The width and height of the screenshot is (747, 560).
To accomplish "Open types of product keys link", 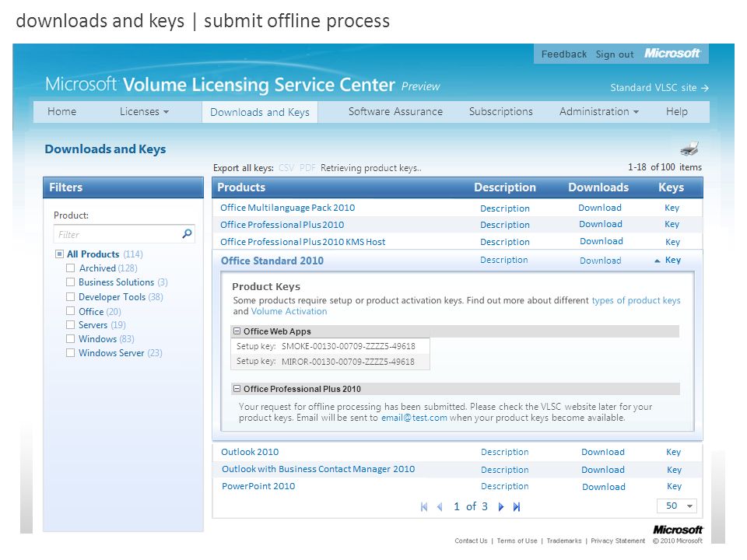I will point(636,300).
